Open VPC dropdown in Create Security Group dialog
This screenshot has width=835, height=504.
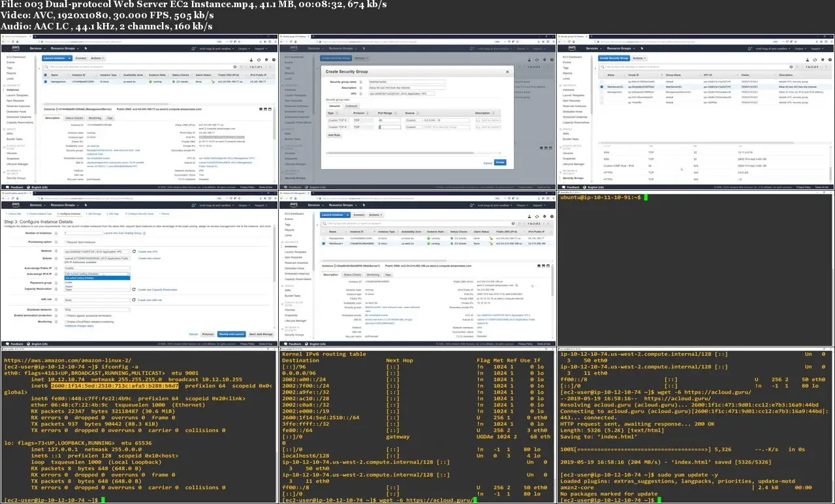point(402,94)
